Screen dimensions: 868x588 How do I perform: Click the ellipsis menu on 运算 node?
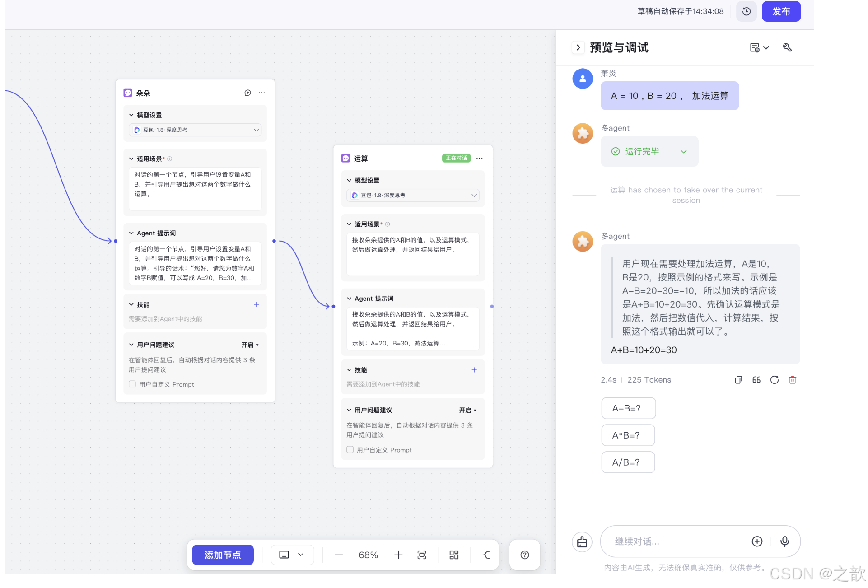pyautogui.click(x=479, y=158)
